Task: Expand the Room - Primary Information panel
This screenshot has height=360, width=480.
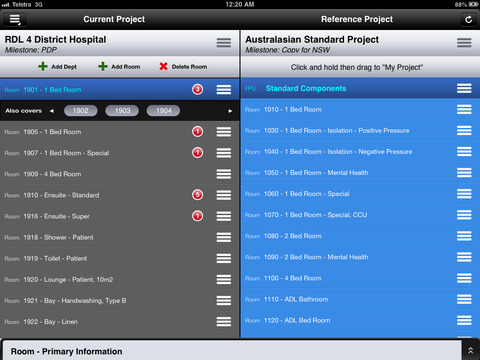Action: pyautogui.click(x=470, y=350)
